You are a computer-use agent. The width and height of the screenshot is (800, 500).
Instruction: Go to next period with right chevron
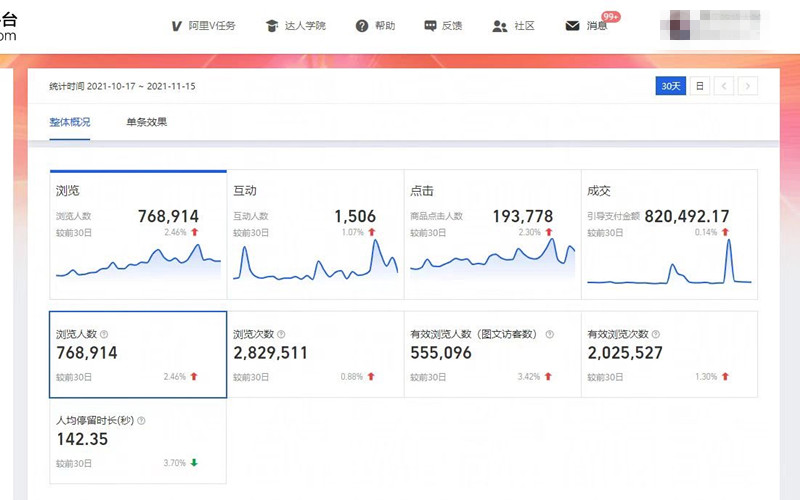pos(748,86)
